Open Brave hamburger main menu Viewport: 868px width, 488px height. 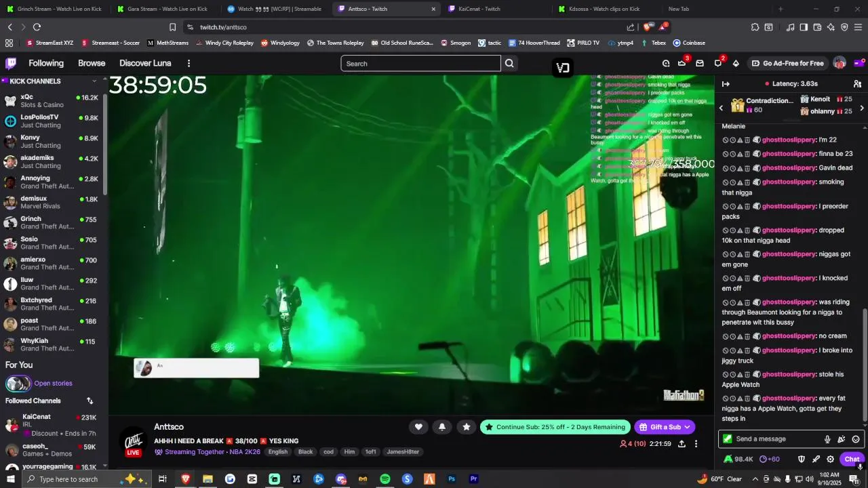pyautogui.click(x=858, y=27)
